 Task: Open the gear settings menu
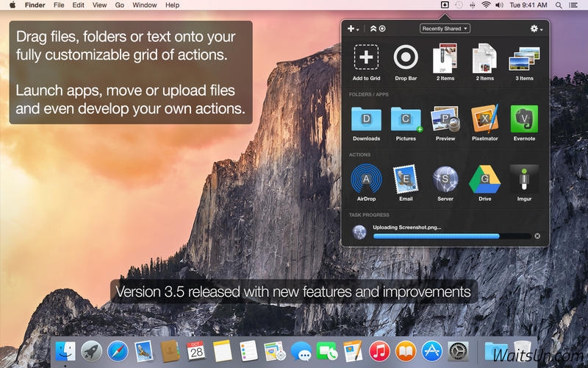point(537,29)
